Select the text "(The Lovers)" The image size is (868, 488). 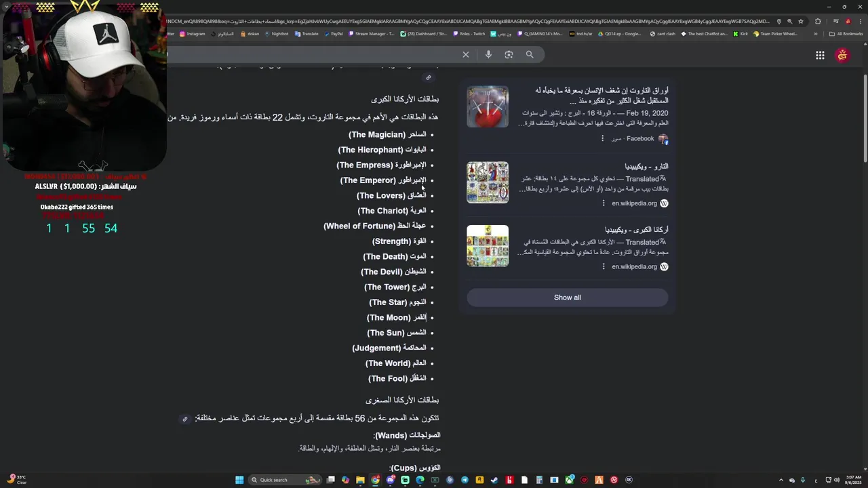(x=381, y=196)
